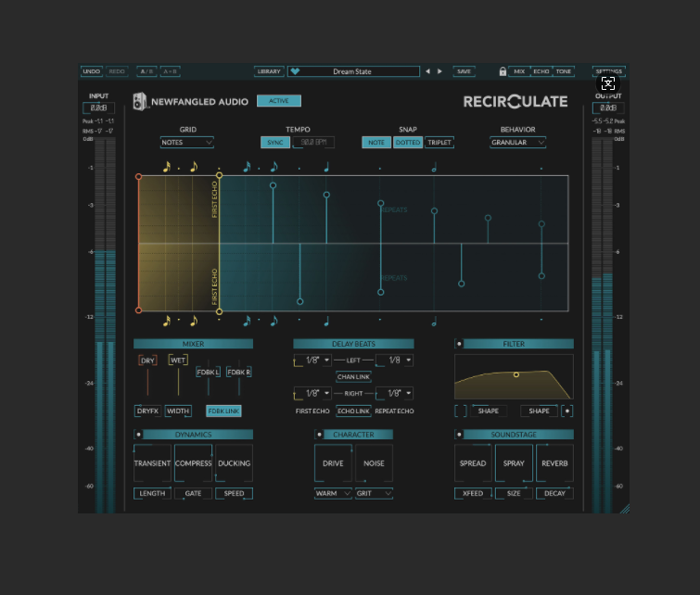
Task: Toggle tempo SYNC
Action: tap(275, 143)
